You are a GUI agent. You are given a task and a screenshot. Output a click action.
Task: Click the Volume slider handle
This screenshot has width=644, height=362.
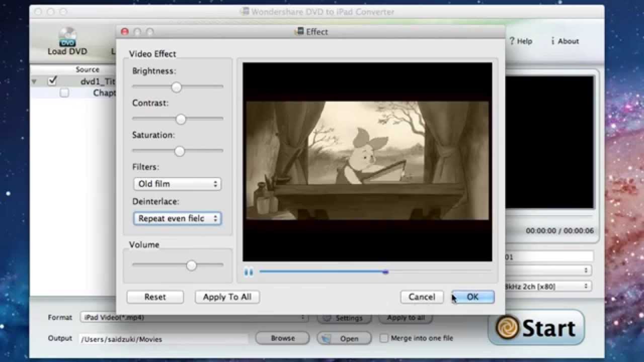coord(191,265)
